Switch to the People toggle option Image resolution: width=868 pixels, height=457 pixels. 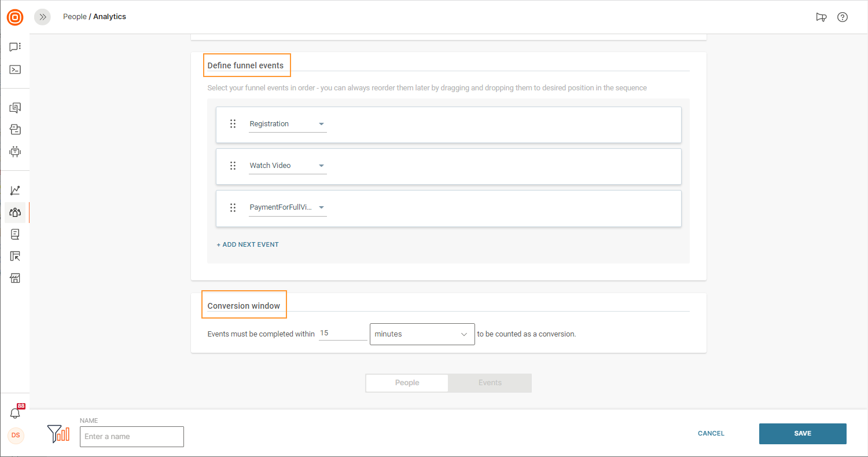pos(407,383)
